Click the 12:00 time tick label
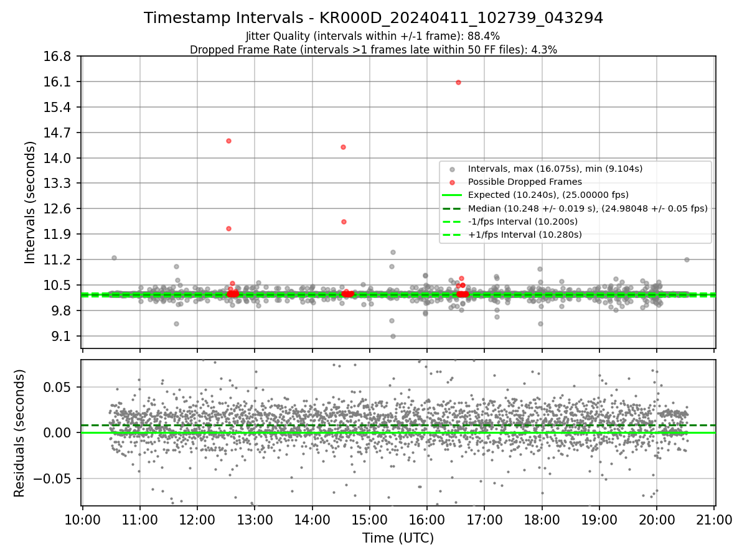Viewport: 747px width, 560px height. 197,520
